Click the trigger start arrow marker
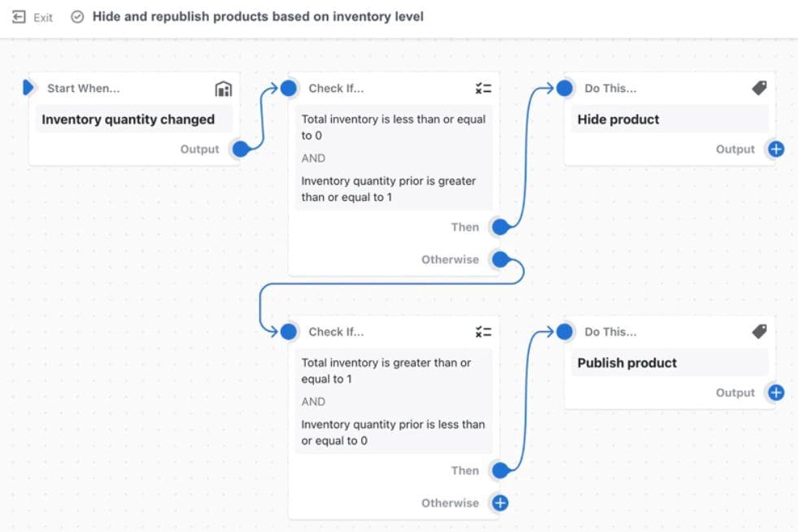The width and height of the screenshot is (798, 532). 29,88
